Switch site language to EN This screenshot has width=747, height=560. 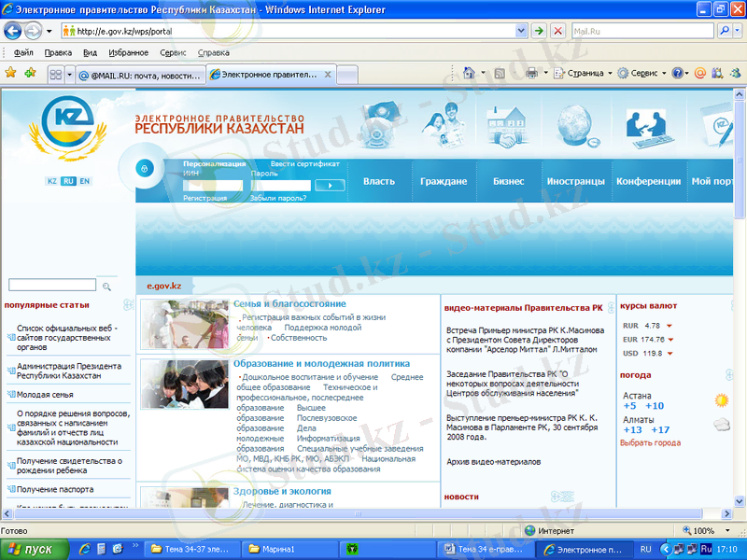84,181
